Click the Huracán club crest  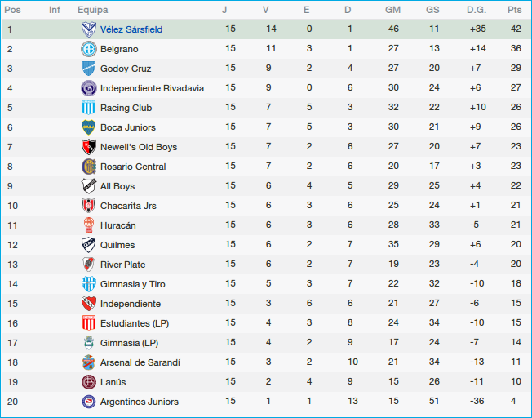pyautogui.click(x=89, y=225)
